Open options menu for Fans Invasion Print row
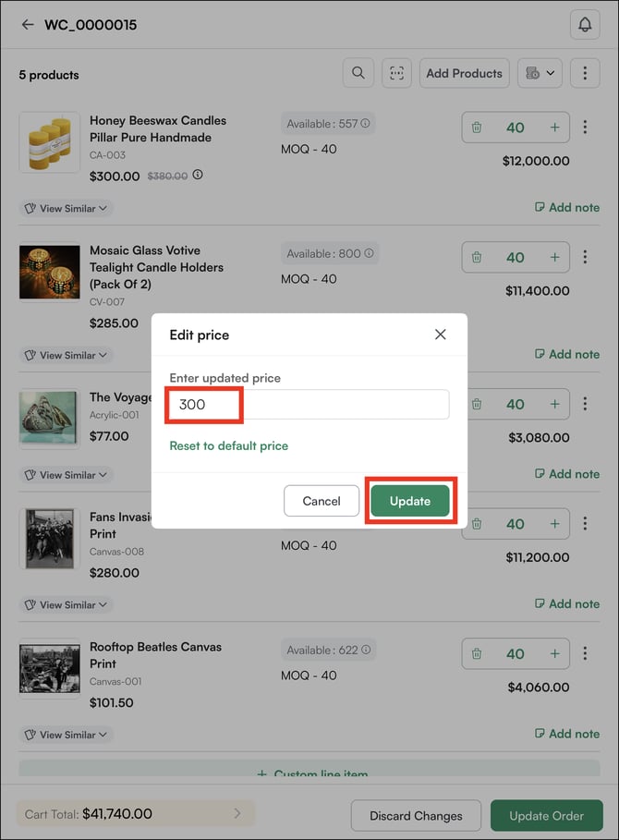This screenshot has width=619, height=840. click(585, 524)
